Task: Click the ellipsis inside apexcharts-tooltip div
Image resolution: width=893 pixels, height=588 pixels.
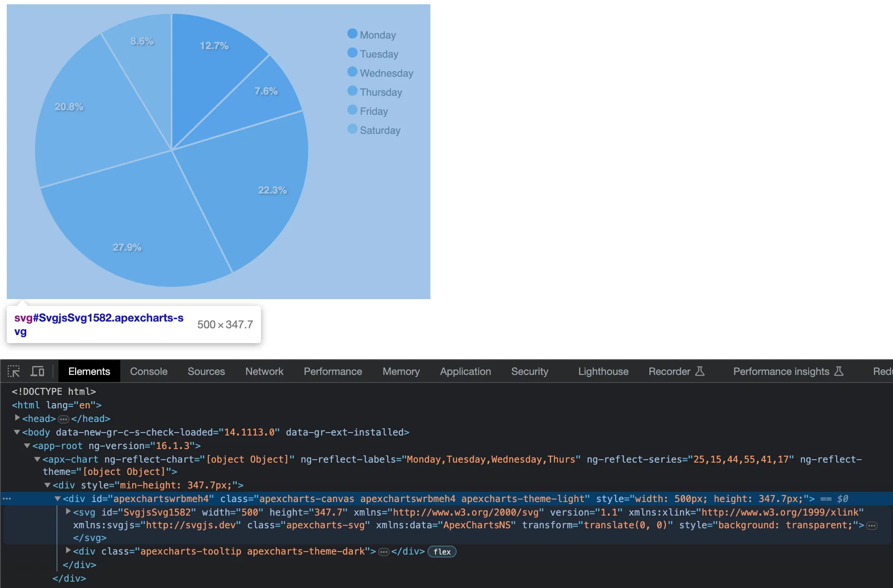Action: [x=384, y=552]
